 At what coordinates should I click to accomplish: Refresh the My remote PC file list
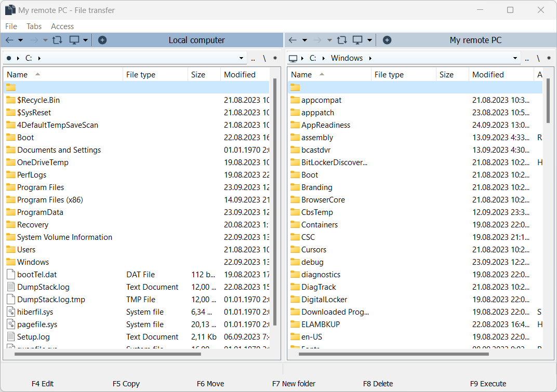(341, 40)
